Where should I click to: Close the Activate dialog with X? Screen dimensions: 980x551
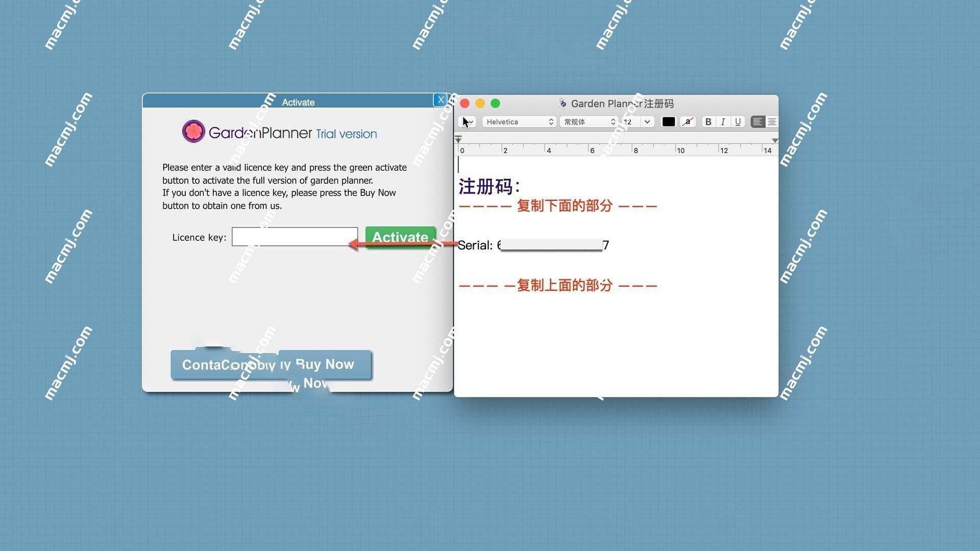[x=440, y=100]
